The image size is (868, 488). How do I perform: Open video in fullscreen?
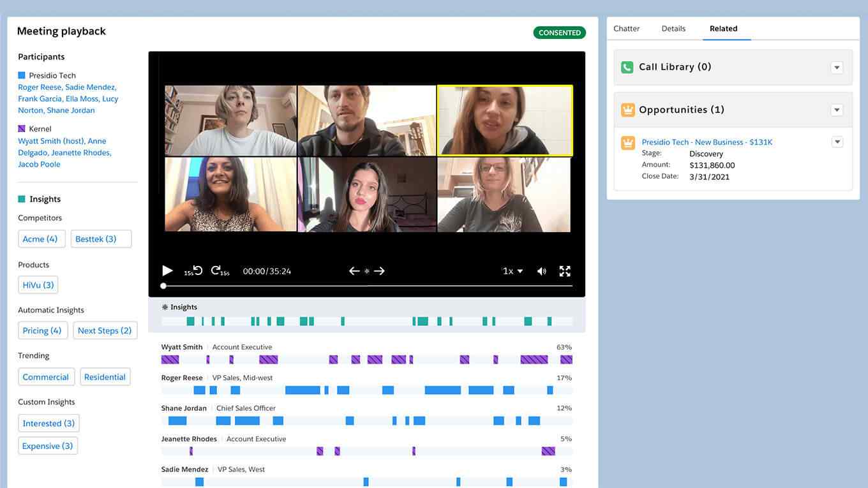click(565, 271)
